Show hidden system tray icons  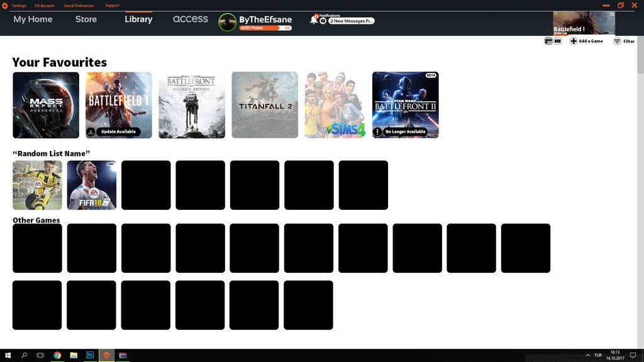click(x=588, y=356)
